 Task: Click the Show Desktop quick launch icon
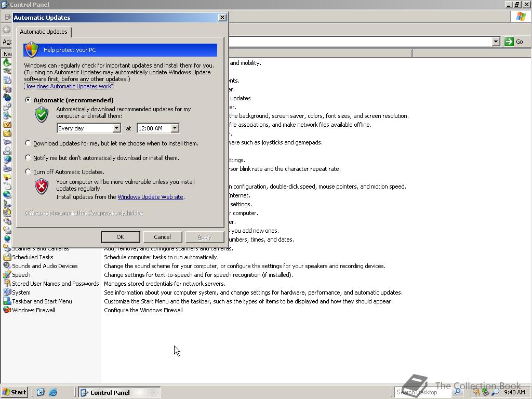[41, 392]
